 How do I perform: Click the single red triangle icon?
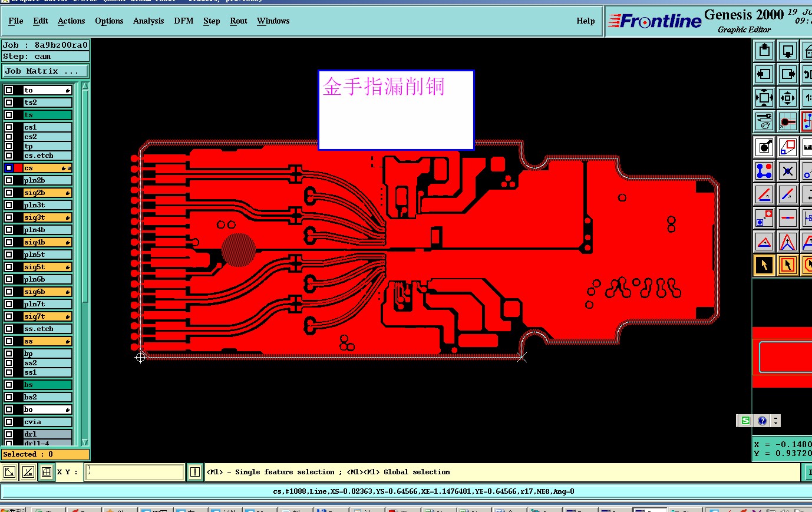tap(764, 242)
